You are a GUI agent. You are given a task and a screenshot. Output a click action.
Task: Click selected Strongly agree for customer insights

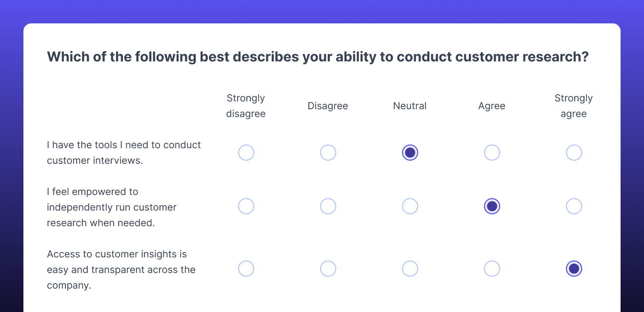[x=574, y=269]
